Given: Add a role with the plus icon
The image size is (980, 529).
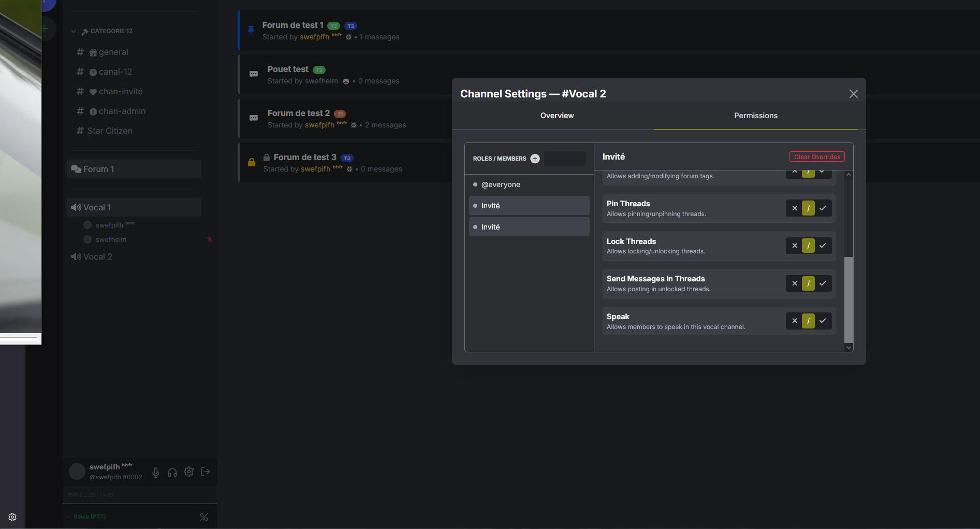Looking at the screenshot, I should [535, 159].
